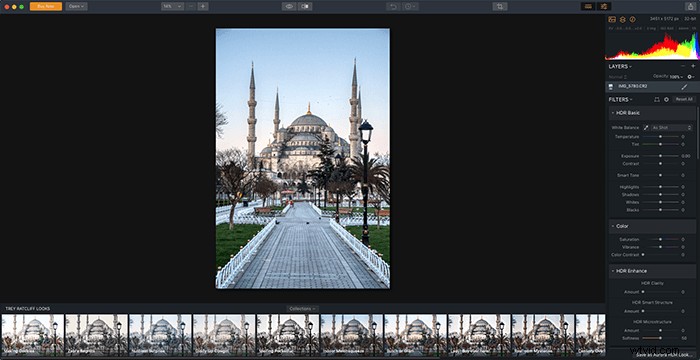The width and height of the screenshot is (700, 360).
Task: Click the Color Contrast slider handle
Action: coord(643,255)
